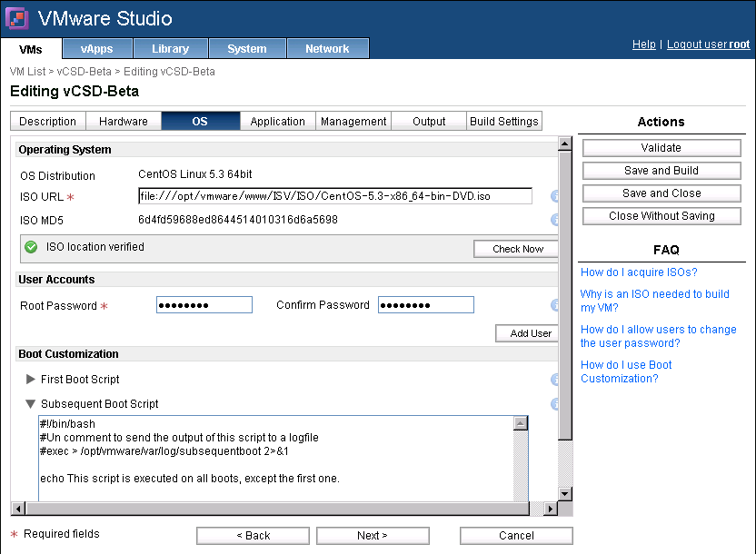Click inside the Subsequent Boot Script textarea
The width and height of the screenshot is (756, 554).
click(276, 460)
